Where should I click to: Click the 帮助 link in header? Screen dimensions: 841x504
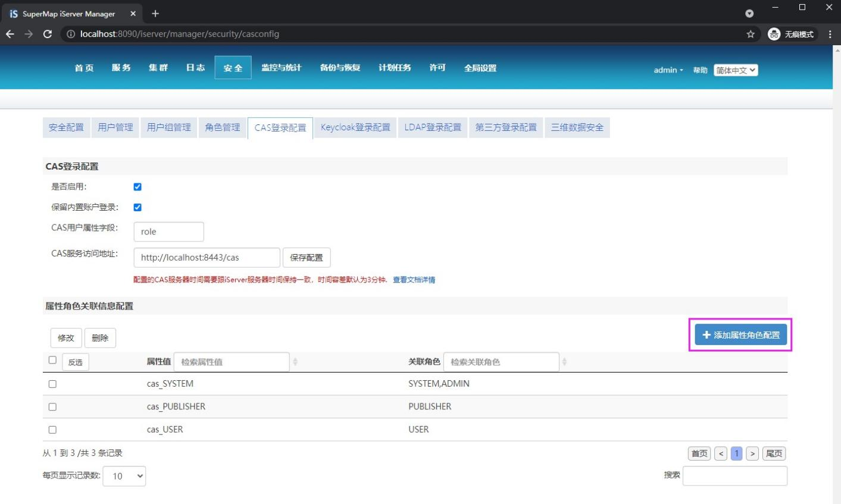coord(700,70)
